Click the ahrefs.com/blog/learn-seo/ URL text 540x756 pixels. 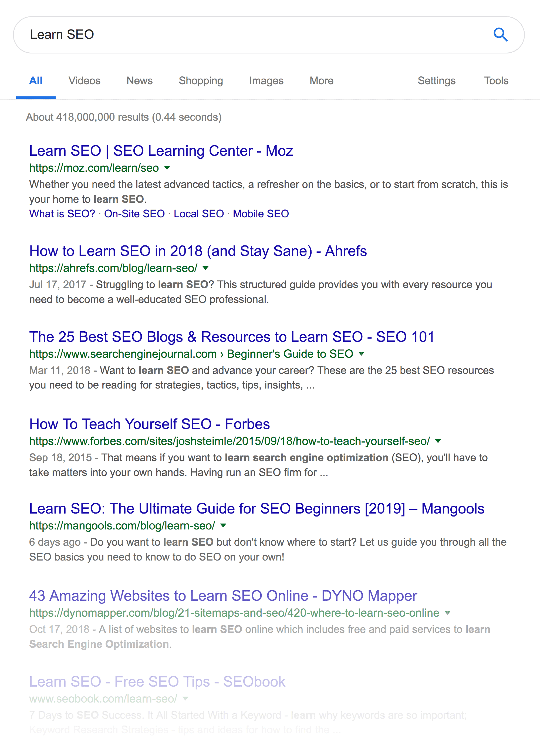click(113, 268)
